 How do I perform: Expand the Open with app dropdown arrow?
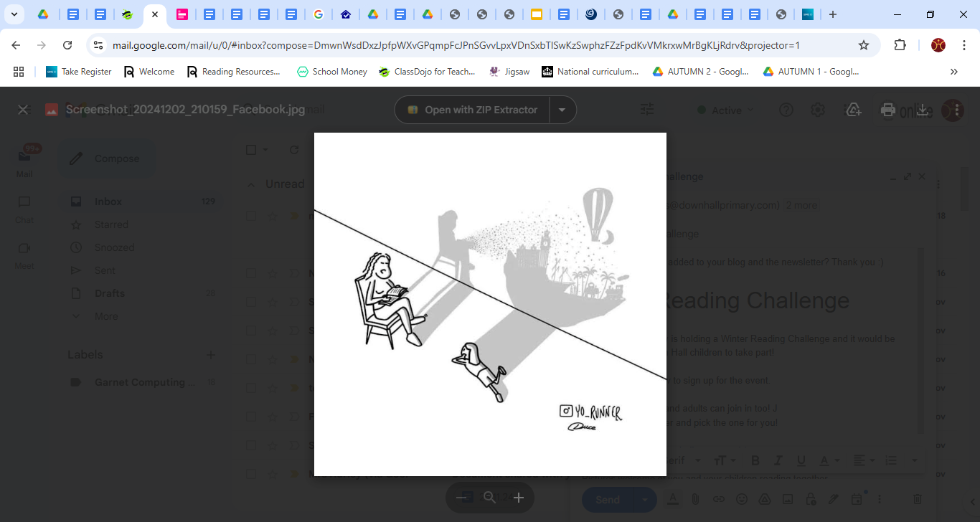562,110
